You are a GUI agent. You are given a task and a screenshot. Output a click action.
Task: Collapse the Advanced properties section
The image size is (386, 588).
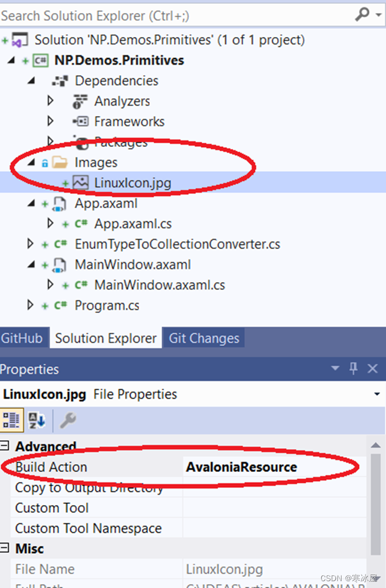point(5,446)
